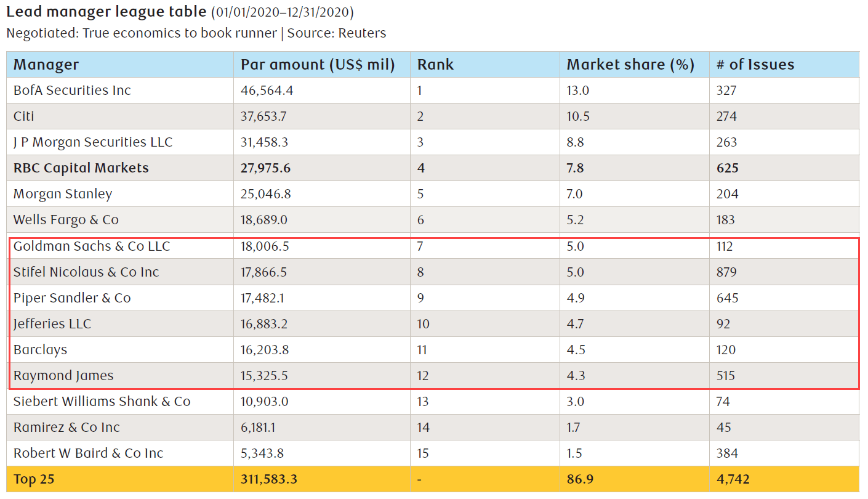Click par amount 17,482.1
This screenshot has width=868, height=499.
pyautogui.click(x=263, y=298)
